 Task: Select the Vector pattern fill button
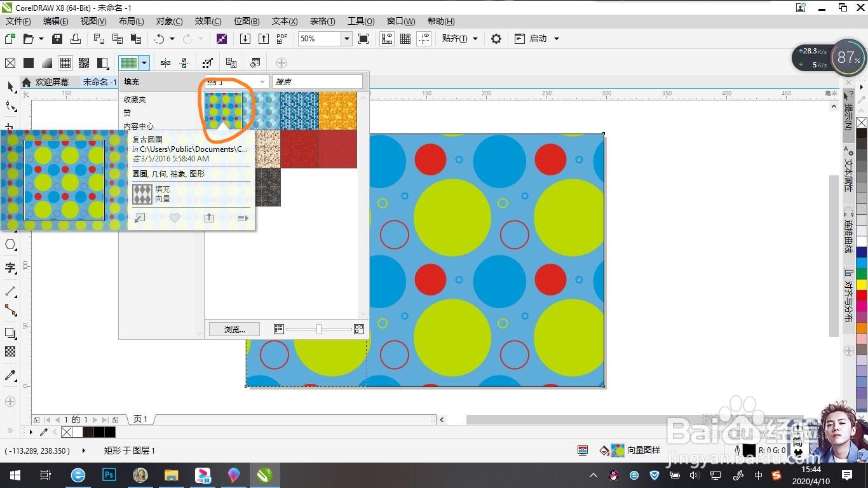coord(65,63)
